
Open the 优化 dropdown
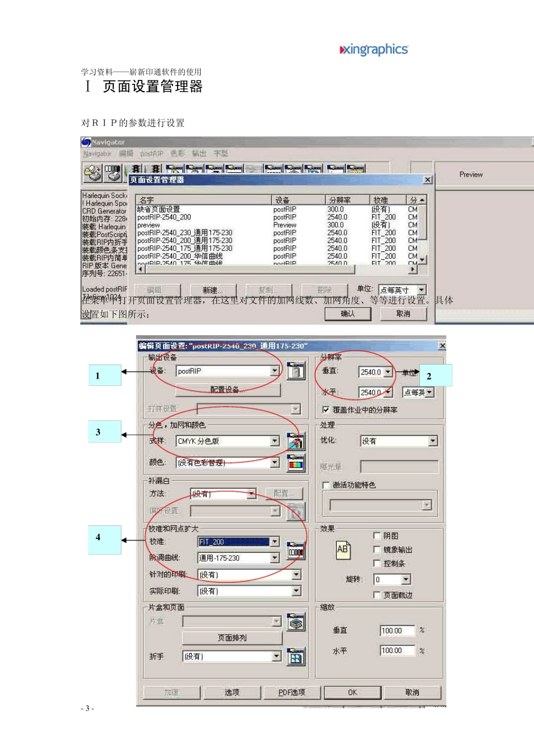pyautogui.click(x=433, y=441)
